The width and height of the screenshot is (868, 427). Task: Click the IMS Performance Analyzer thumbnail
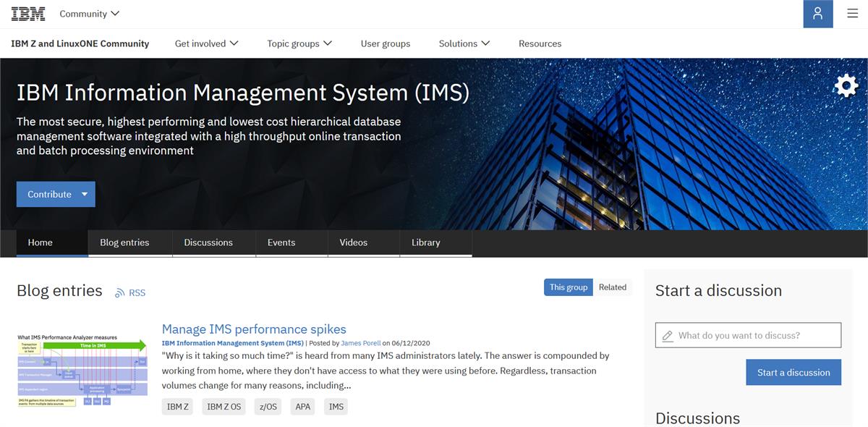82,369
